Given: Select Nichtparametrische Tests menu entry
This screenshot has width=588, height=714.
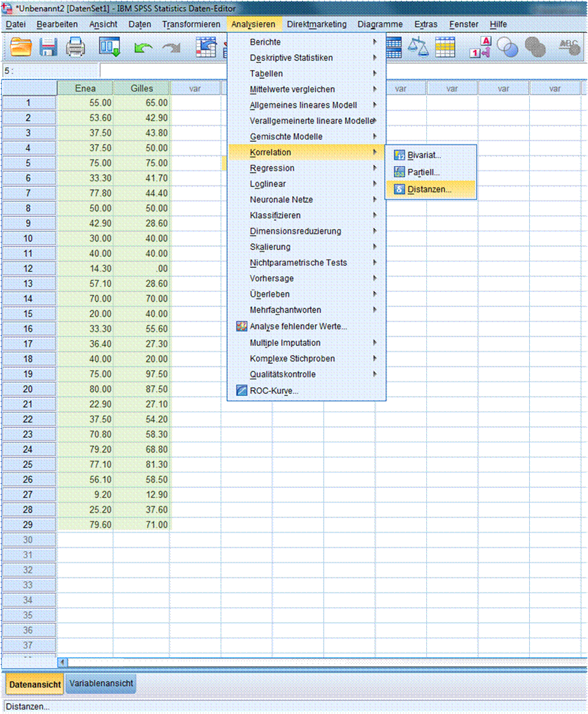Looking at the screenshot, I should pyautogui.click(x=306, y=262).
